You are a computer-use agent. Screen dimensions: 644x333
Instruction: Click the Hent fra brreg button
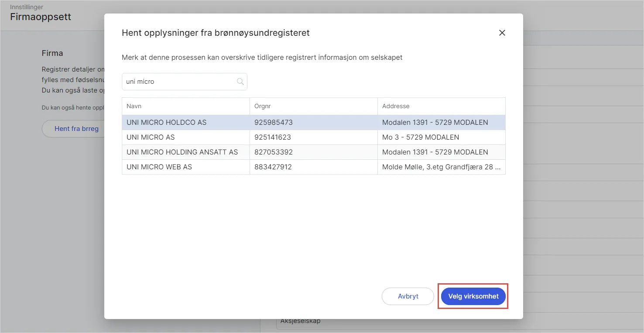click(77, 128)
